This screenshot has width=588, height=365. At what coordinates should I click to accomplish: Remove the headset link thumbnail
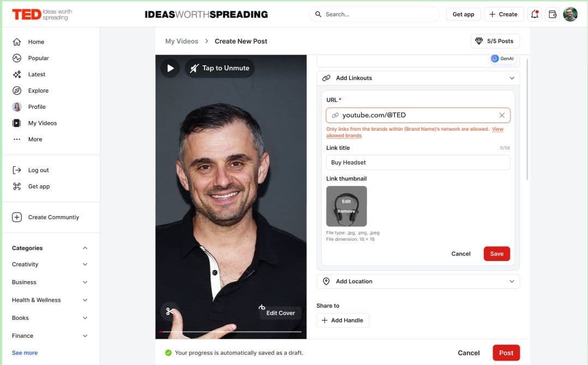[346, 211]
